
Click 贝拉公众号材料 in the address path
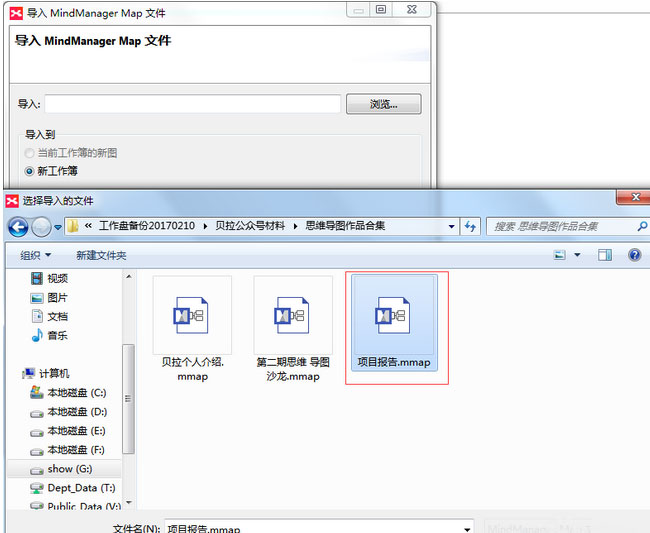click(x=250, y=226)
